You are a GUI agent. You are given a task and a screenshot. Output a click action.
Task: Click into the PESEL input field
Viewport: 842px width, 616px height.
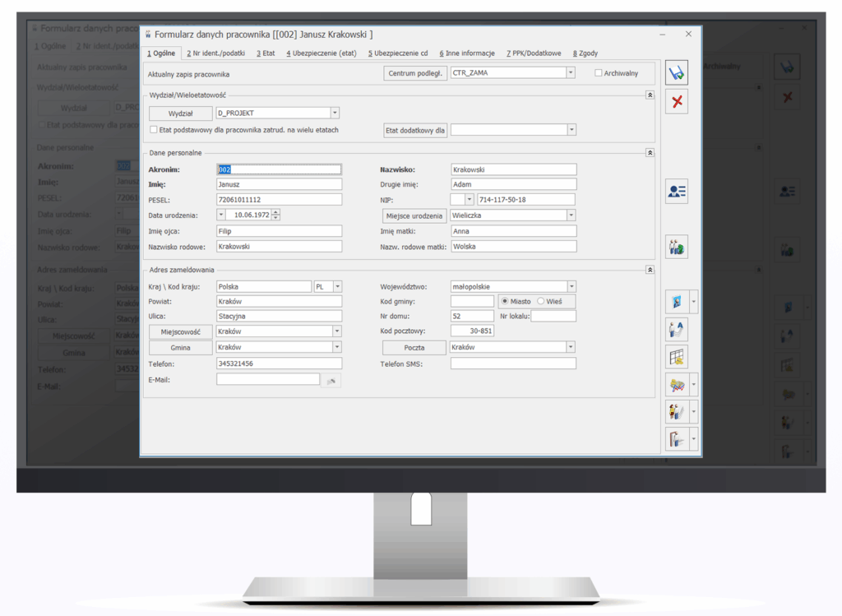278,200
